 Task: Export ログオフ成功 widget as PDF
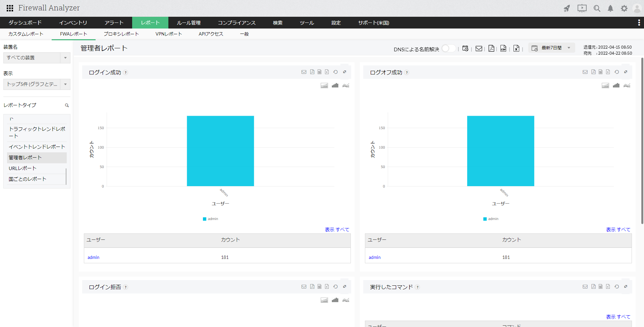point(593,72)
